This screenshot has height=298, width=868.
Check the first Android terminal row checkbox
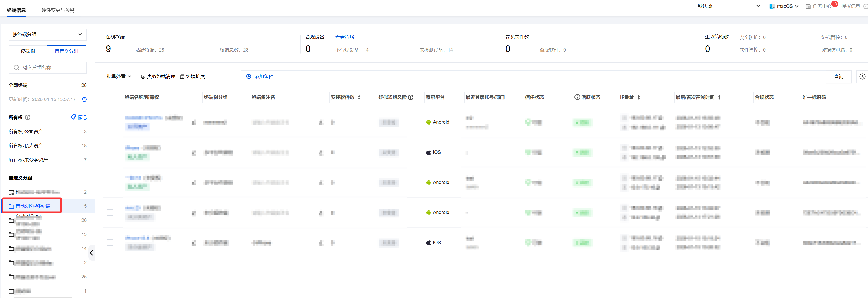click(109, 122)
